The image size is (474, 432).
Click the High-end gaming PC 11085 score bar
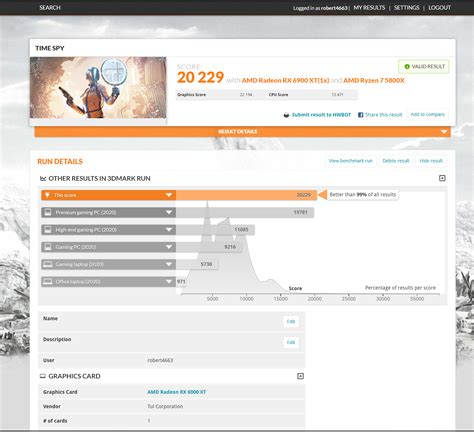click(215, 230)
